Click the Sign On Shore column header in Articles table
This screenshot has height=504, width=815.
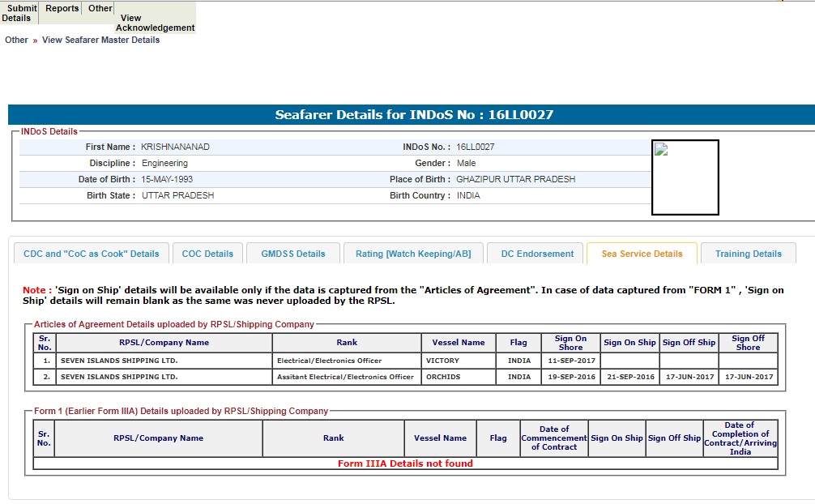[x=570, y=343]
